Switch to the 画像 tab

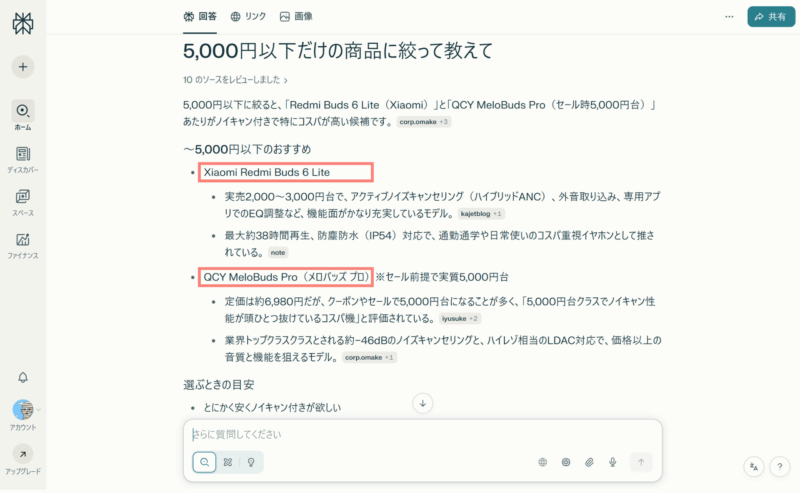coord(296,17)
